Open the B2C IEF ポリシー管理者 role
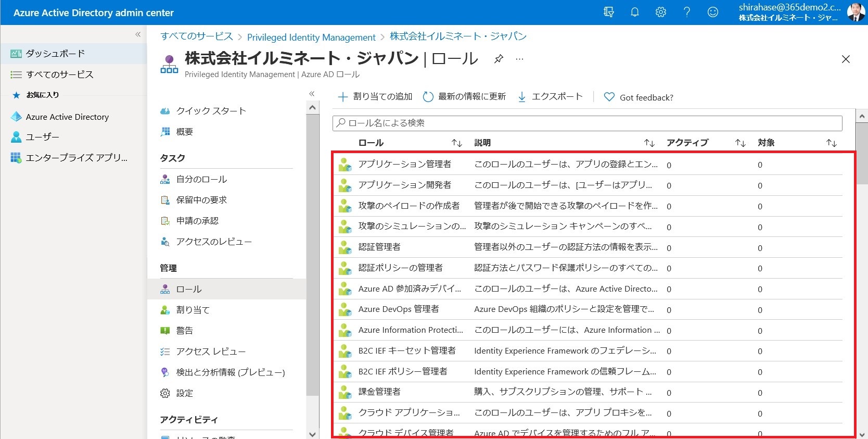868x439 pixels. [x=403, y=371]
